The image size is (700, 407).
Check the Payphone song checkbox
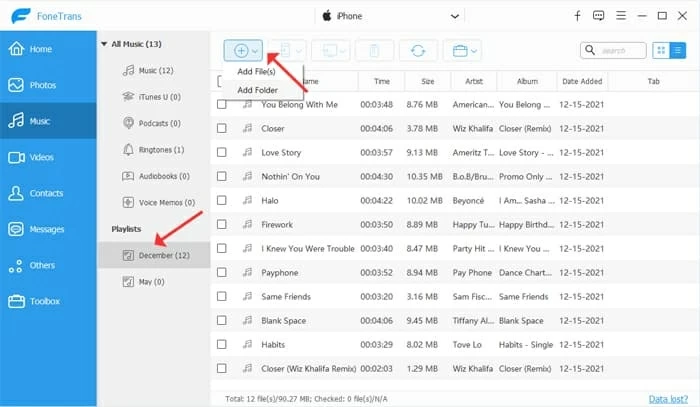click(221, 272)
